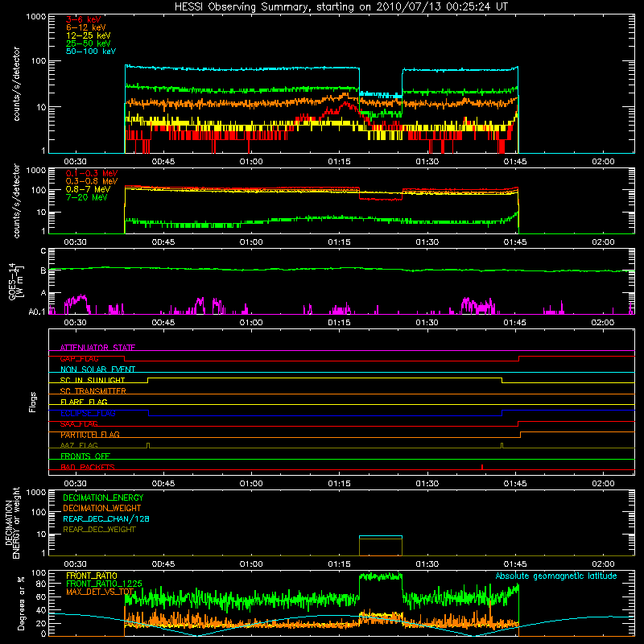Click the A0.1 level label on GOES axis
This screenshot has height=644, width=644.
pos(37,312)
